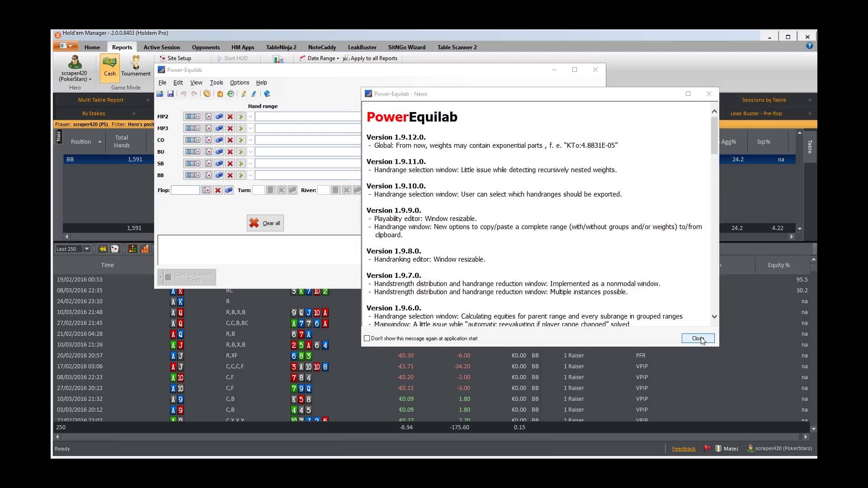Select the hand range cards icon for MP2
868x488 pixels.
click(193, 116)
